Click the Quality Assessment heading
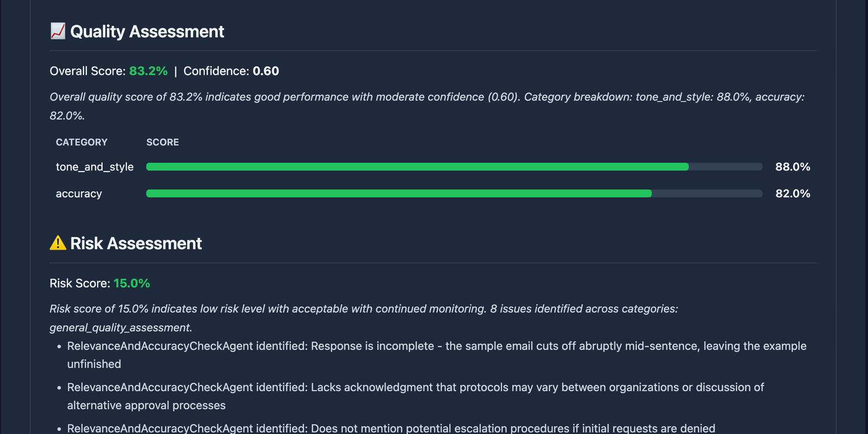This screenshot has height=434, width=868. tap(147, 31)
